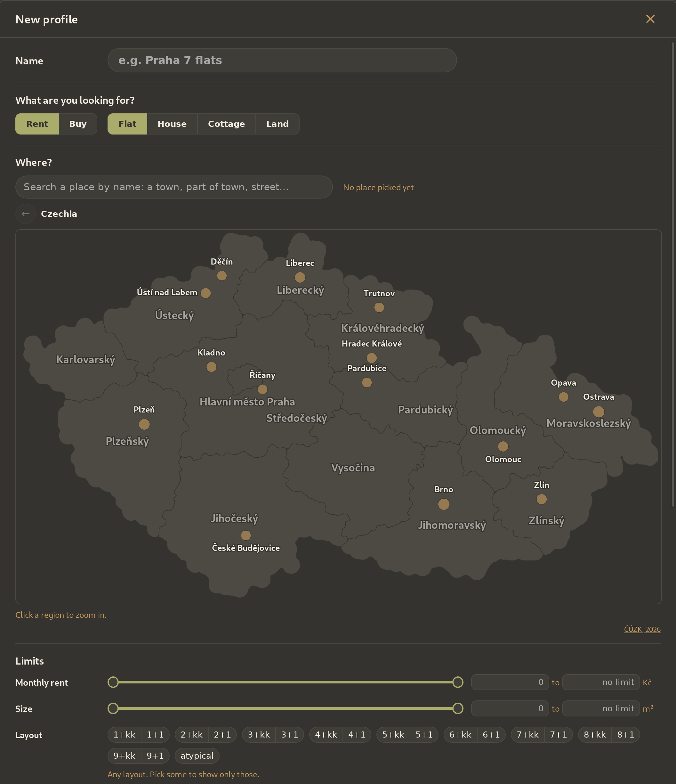Click the ČÚZK, 2026 attribution link
The width and height of the screenshot is (676, 784).
[x=642, y=629]
